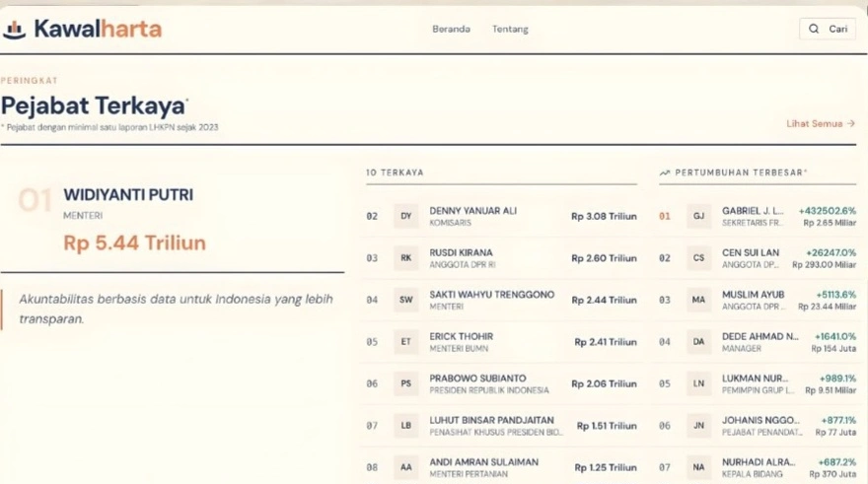Image resolution: width=868 pixels, height=484 pixels.
Task: Click the AA avatar badge
Action: pyautogui.click(x=406, y=467)
